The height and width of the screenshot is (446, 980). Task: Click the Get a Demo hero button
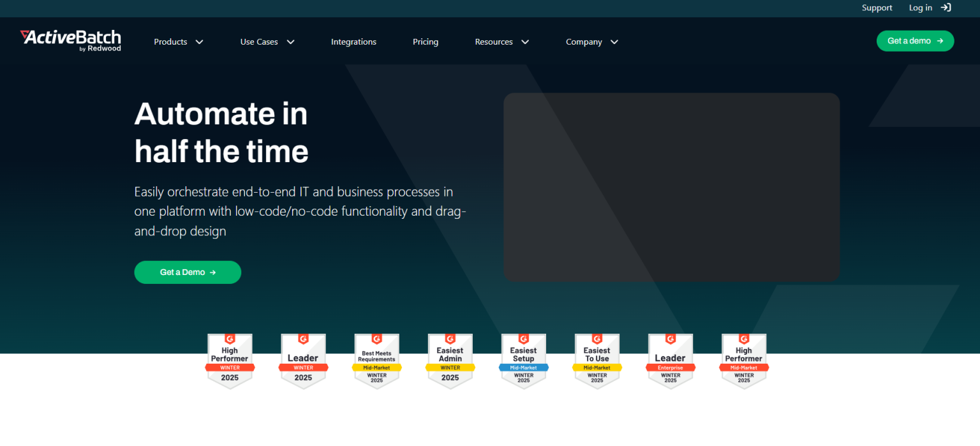point(187,272)
